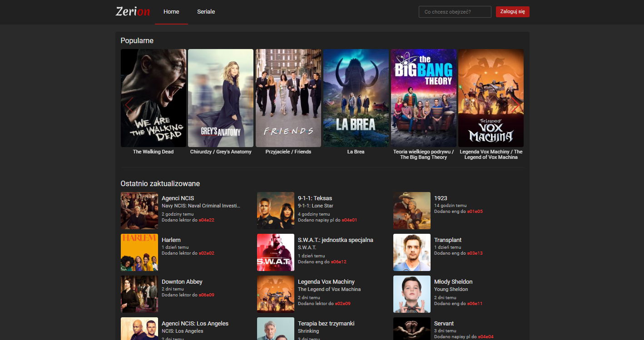Open episode s04e01 of 9-1-1: Teksas
The height and width of the screenshot is (340, 644).
coord(349,220)
